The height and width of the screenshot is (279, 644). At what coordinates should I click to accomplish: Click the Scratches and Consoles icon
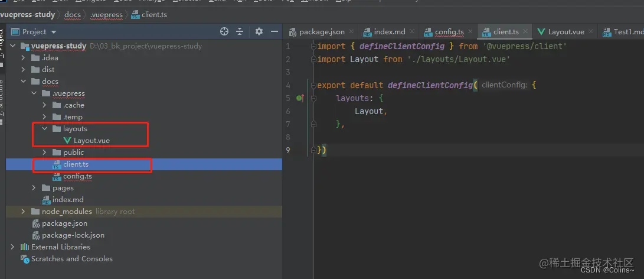(25, 259)
